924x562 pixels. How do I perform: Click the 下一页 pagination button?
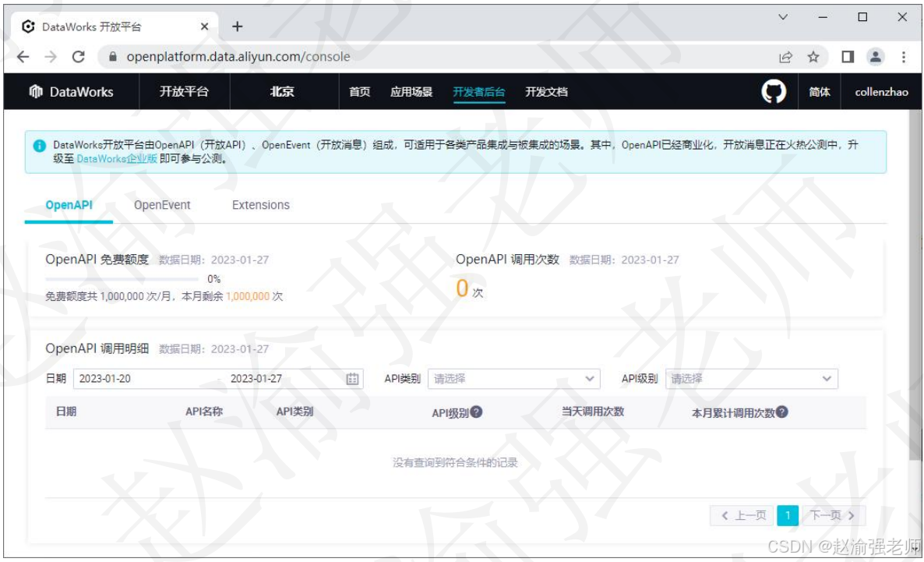click(x=833, y=515)
